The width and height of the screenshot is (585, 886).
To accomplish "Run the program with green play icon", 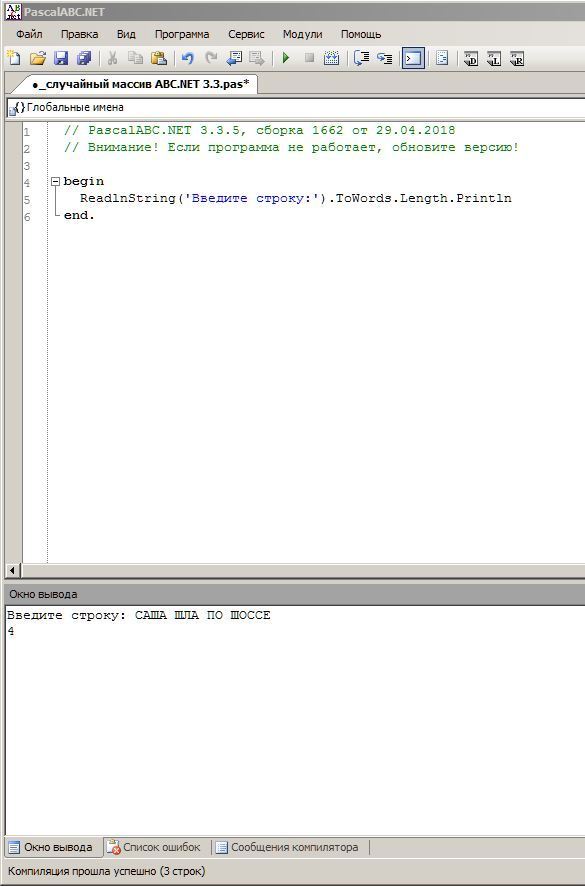I will 286,58.
